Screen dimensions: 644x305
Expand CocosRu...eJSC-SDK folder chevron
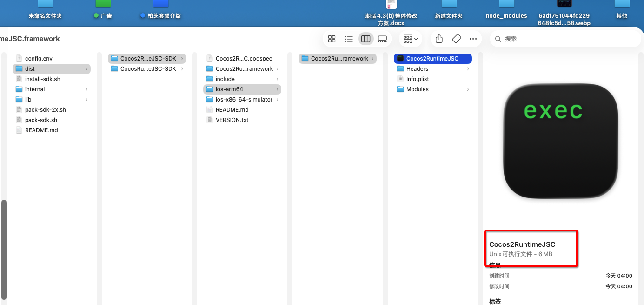tap(182, 69)
